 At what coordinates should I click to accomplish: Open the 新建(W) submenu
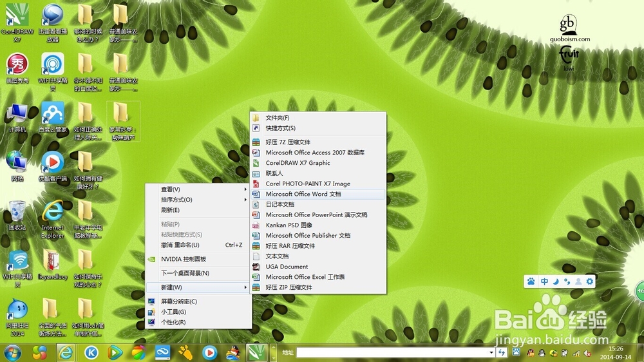click(x=198, y=287)
